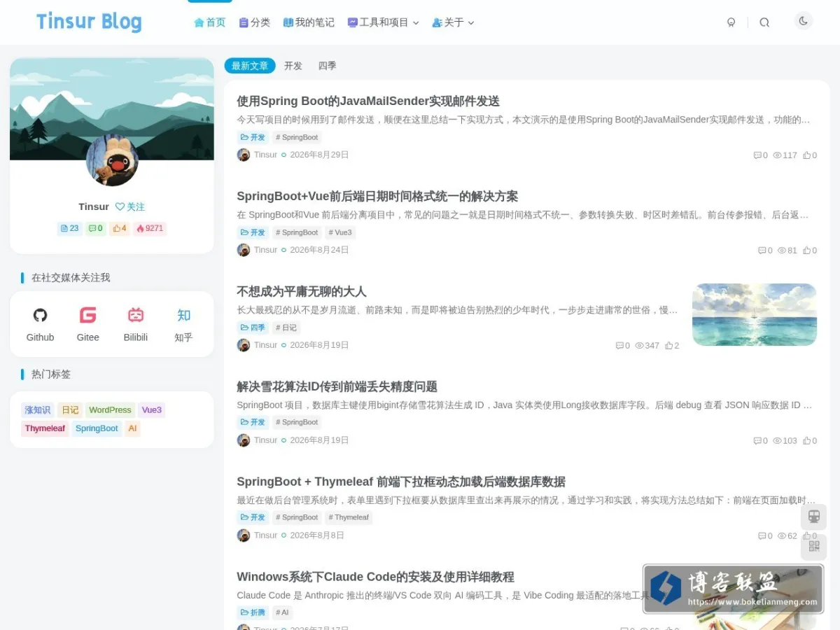The image size is (840, 630).
Task: Click the article count badge 23
Action: pos(70,228)
